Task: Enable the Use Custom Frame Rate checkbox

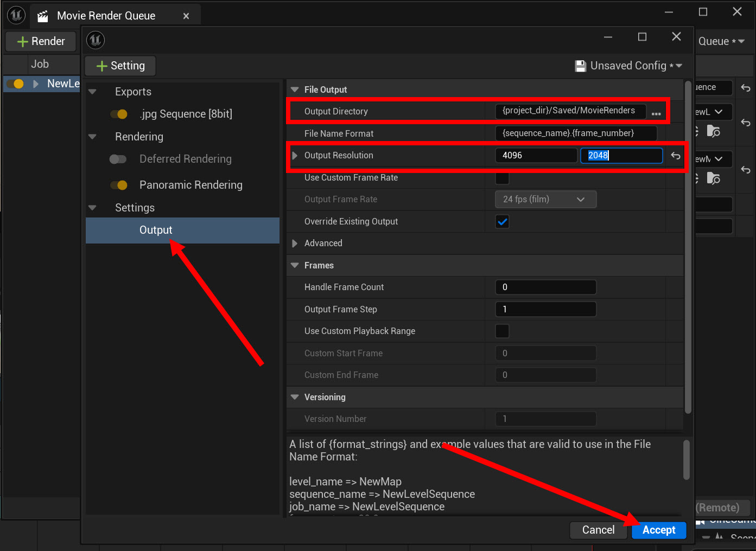Action: pos(503,177)
